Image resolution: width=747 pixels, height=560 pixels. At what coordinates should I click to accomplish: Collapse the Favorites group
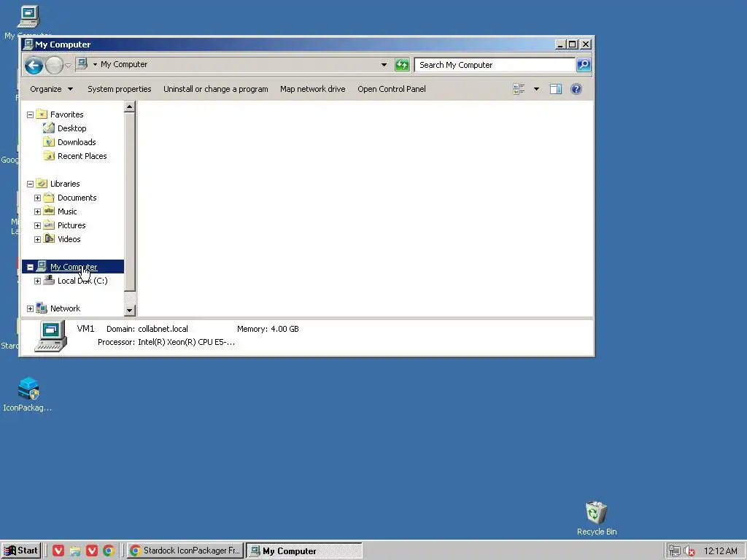(30, 114)
